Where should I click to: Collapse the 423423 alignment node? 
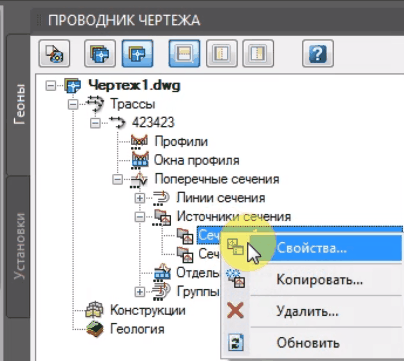point(95,123)
